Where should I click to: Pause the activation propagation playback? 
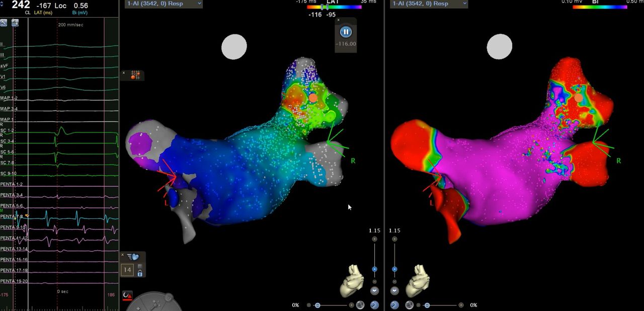[345, 32]
